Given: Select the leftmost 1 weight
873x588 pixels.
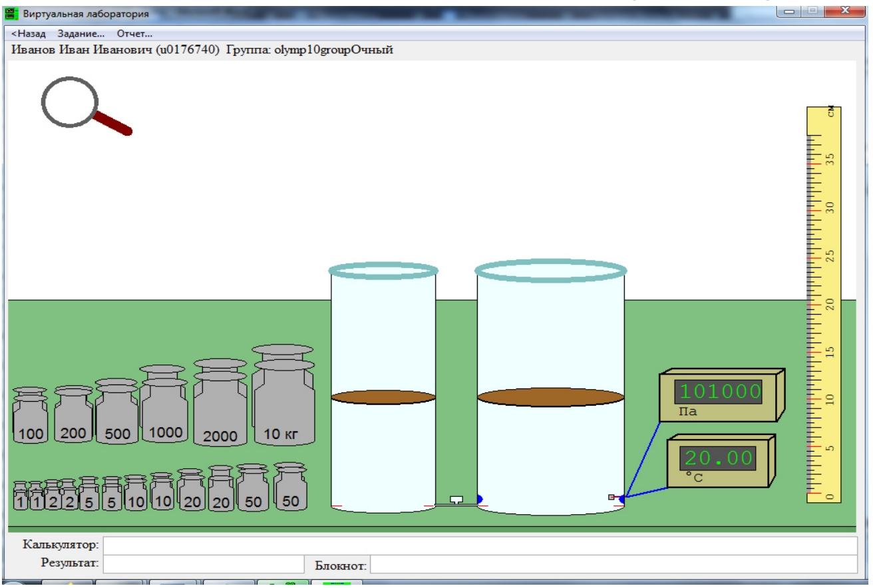Looking at the screenshot, I should pyautogui.click(x=21, y=496).
